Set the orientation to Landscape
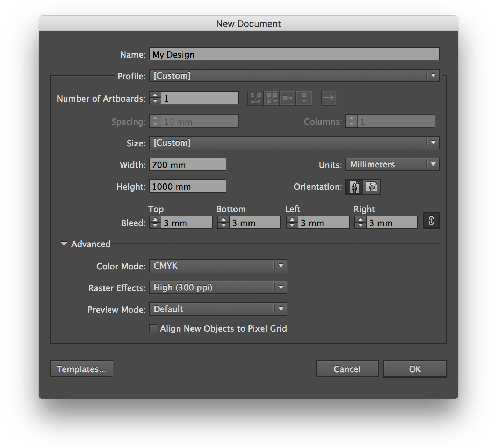Screen dimensions: 497x448 point(372,187)
